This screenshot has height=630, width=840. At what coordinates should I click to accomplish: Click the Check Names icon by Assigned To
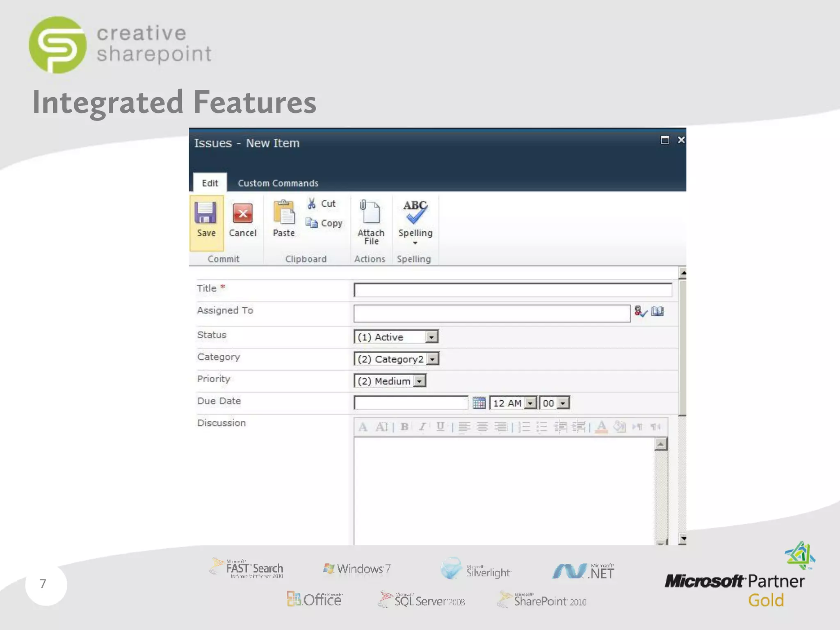tap(640, 312)
